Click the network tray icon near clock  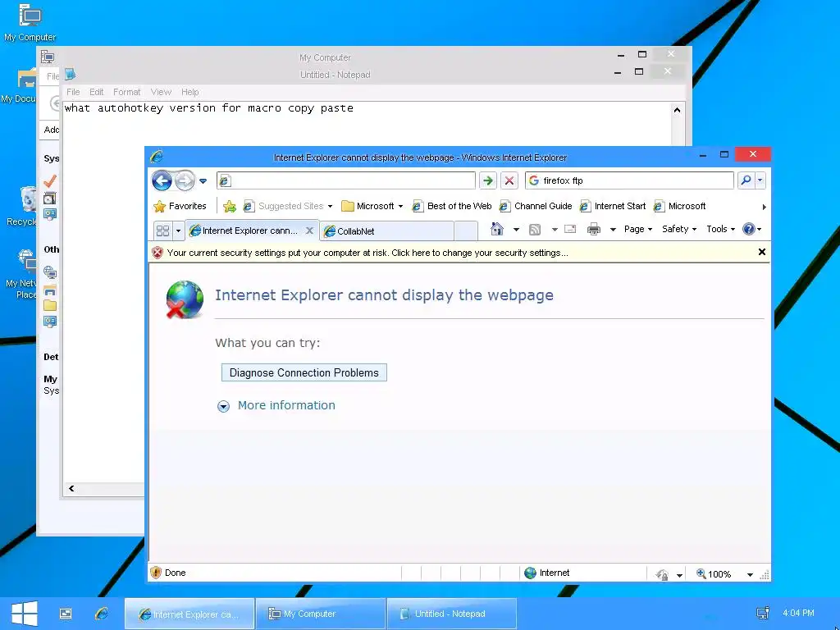coord(762,614)
